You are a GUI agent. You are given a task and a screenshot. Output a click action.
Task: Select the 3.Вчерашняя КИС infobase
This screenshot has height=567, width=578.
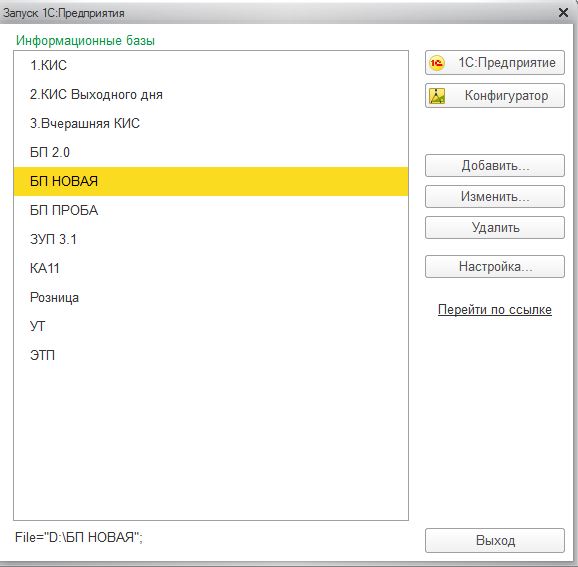[x=211, y=124]
